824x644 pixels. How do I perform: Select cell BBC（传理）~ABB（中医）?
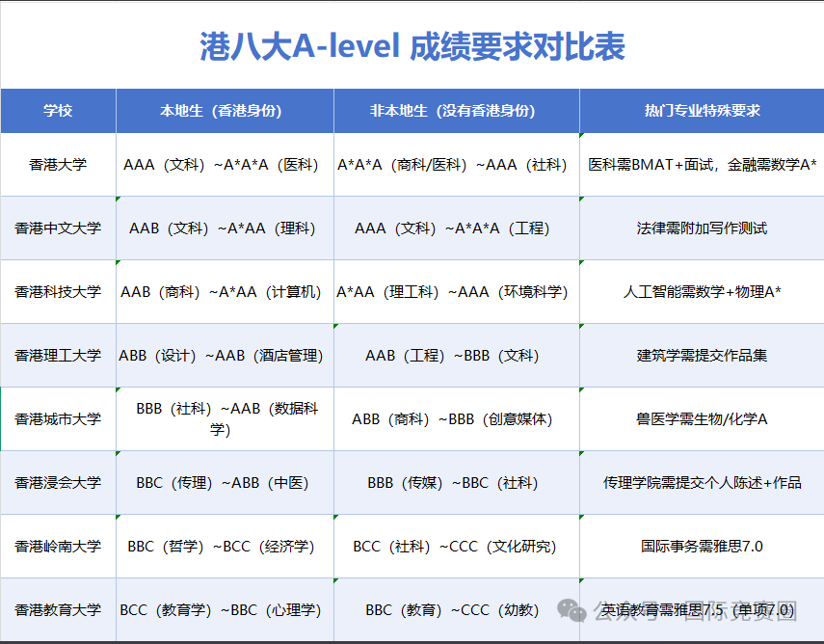click(225, 483)
